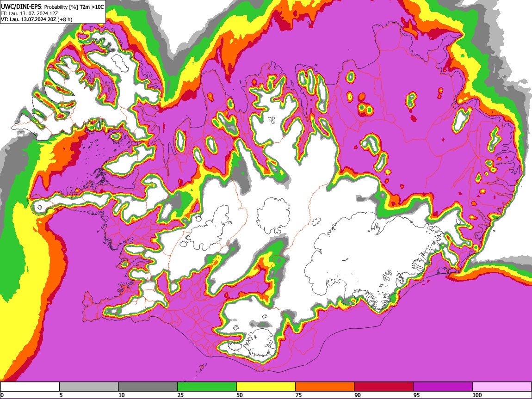Click the legend value '90'
Viewport: 532px width, 399px height.
pyautogui.click(x=358, y=395)
